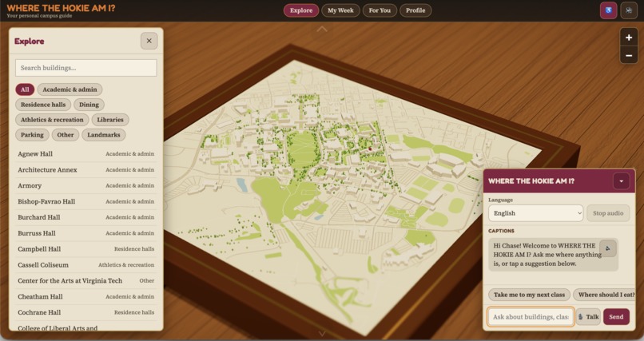This screenshot has width=644, height=341.
Task: Open the For You tab
Action: click(x=380, y=10)
